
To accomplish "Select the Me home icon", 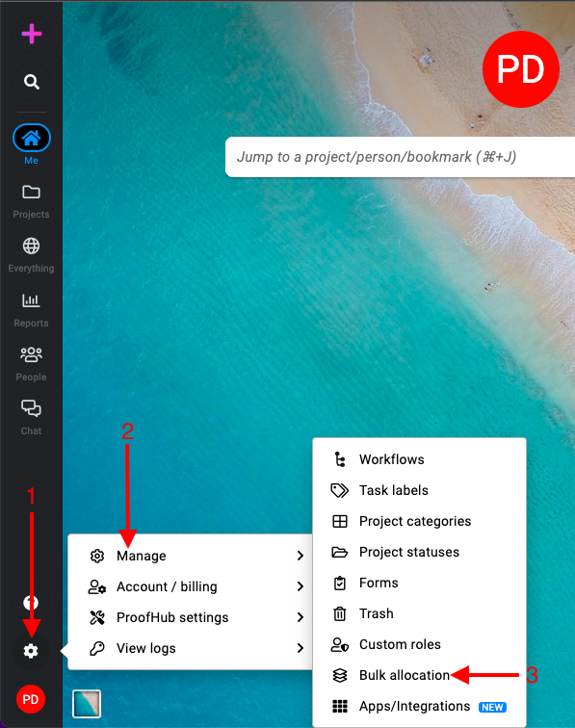I will pyautogui.click(x=31, y=138).
